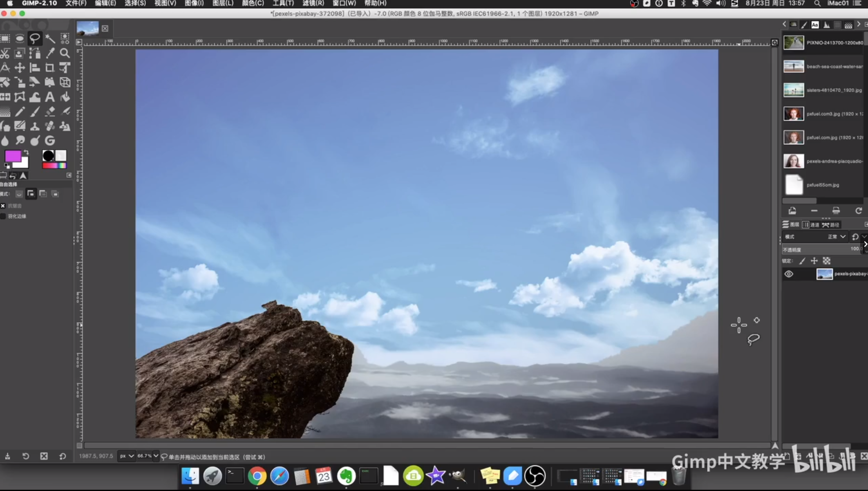Image resolution: width=868 pixels, height=491 pixels.
Task: Select the Scissors Select tool
Action: click(5, 53)
